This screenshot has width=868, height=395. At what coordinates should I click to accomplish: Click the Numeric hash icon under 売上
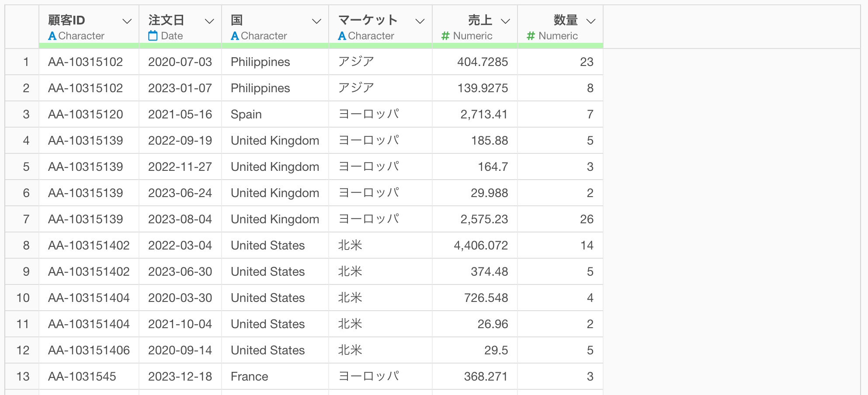click(x=445, y=36)
